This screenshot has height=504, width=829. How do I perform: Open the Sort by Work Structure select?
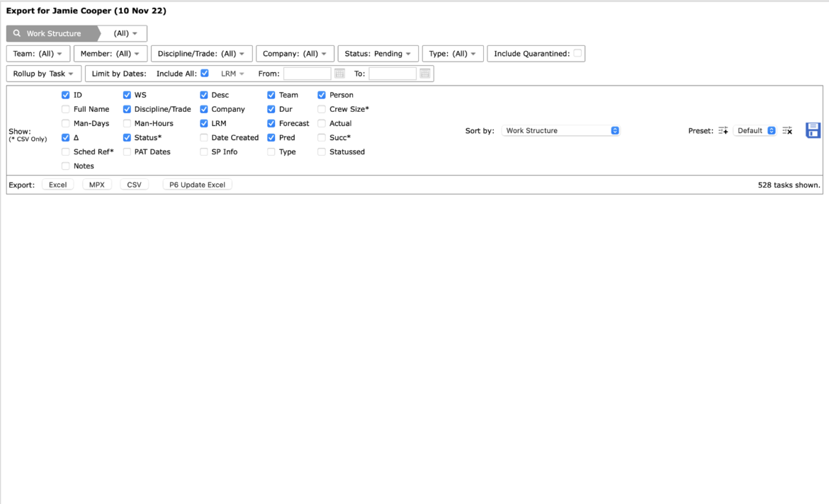(x=560, y=130)
